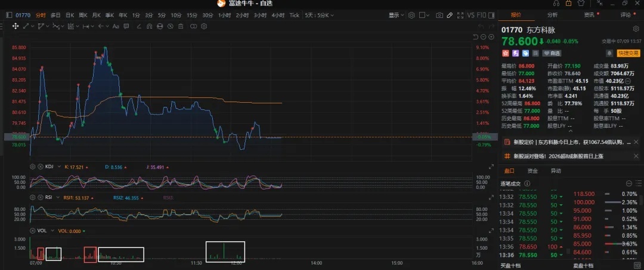Click the 快捷交易 quick trade button
This screenshot has height=270, width=644.
[x=628, y=53]
